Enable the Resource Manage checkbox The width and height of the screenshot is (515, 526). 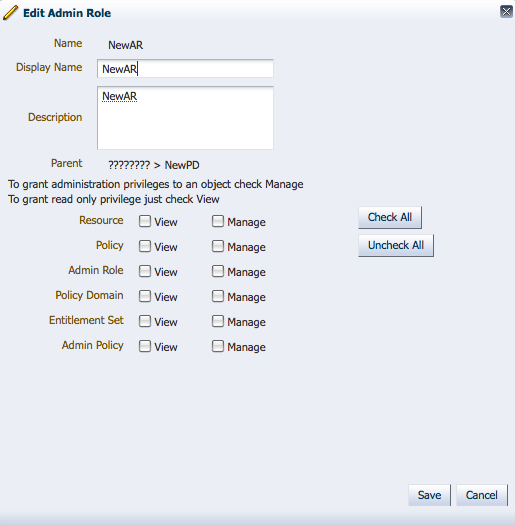pyautogui.click(x=218, y=221)
